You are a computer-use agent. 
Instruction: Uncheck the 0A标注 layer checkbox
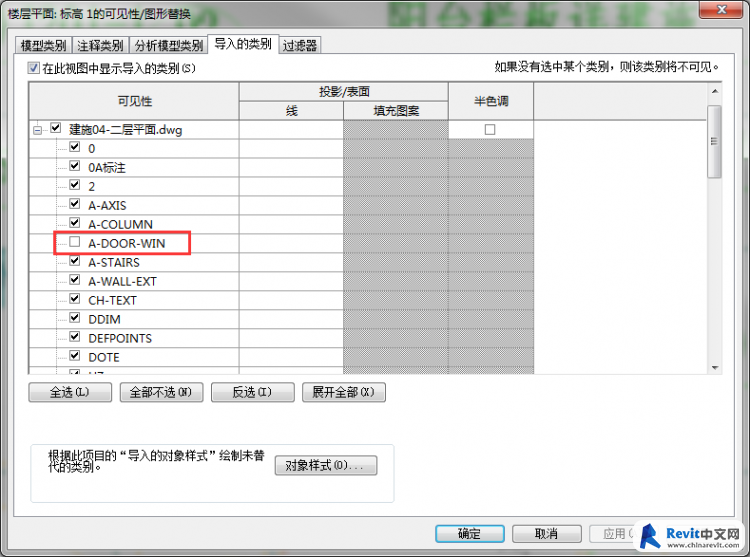75,166
